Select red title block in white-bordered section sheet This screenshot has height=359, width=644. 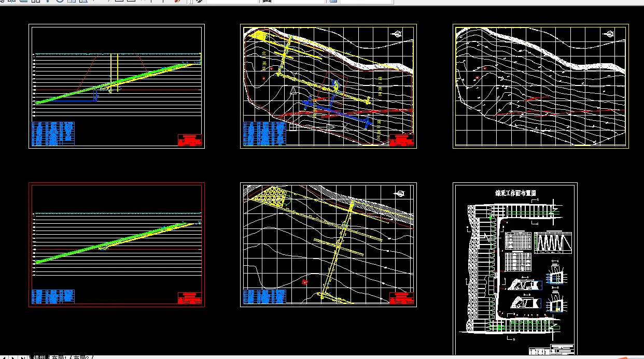pyautogui.click(x=190, y=140)
